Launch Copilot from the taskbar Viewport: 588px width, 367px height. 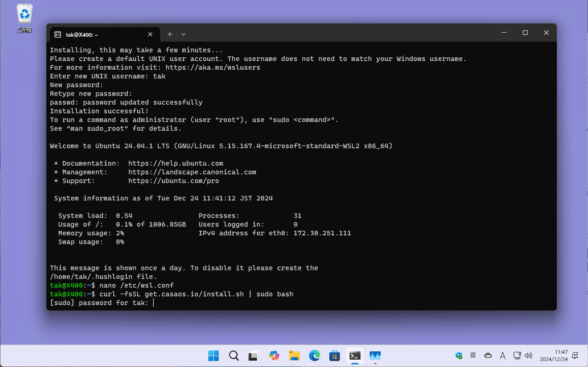[x=274, y=355]
